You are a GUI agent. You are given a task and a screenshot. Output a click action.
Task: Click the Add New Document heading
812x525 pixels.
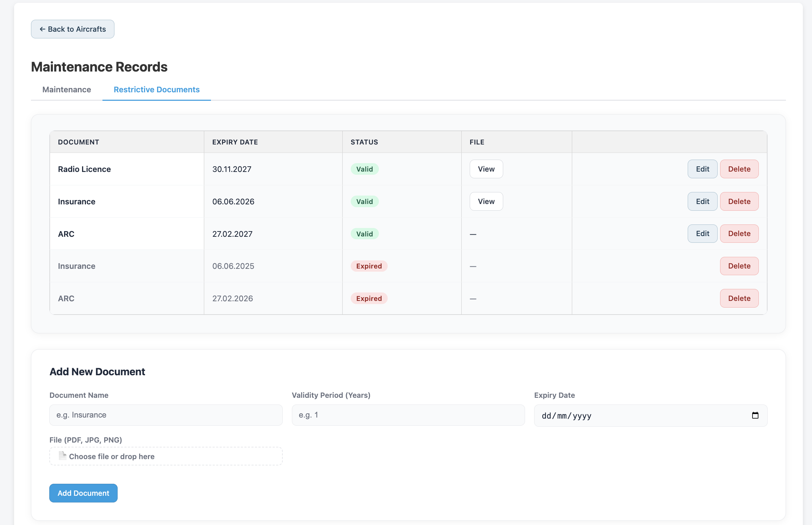coord(97,372)
